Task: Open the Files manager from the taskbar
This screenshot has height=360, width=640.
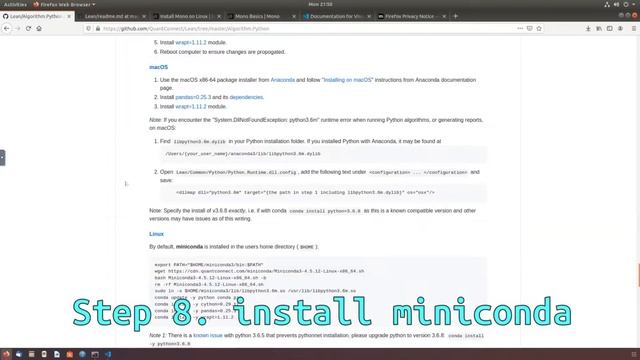Action: pyautogui.click(x=31, y=354)
